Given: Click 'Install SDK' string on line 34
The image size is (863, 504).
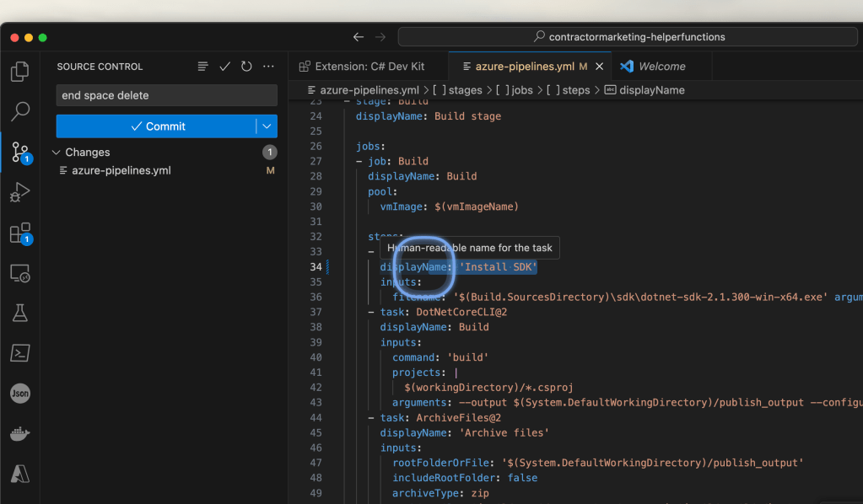Looking at the screenshot, I should point(498,267).
